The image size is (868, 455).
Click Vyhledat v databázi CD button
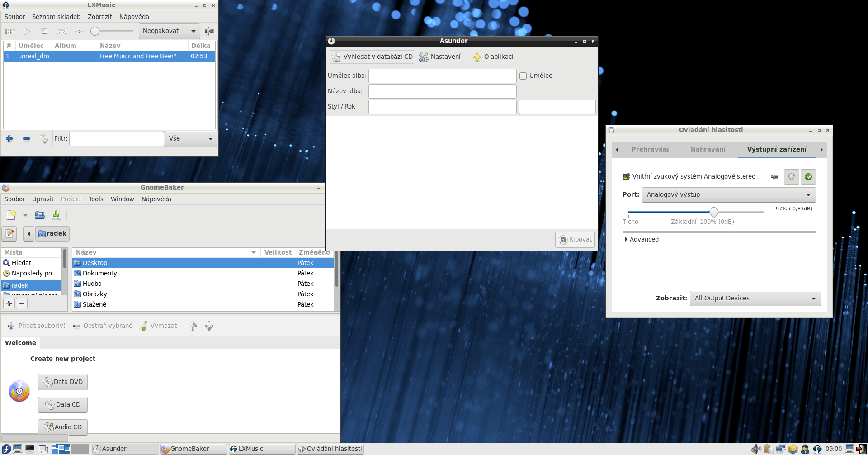[x=373, y=57]
